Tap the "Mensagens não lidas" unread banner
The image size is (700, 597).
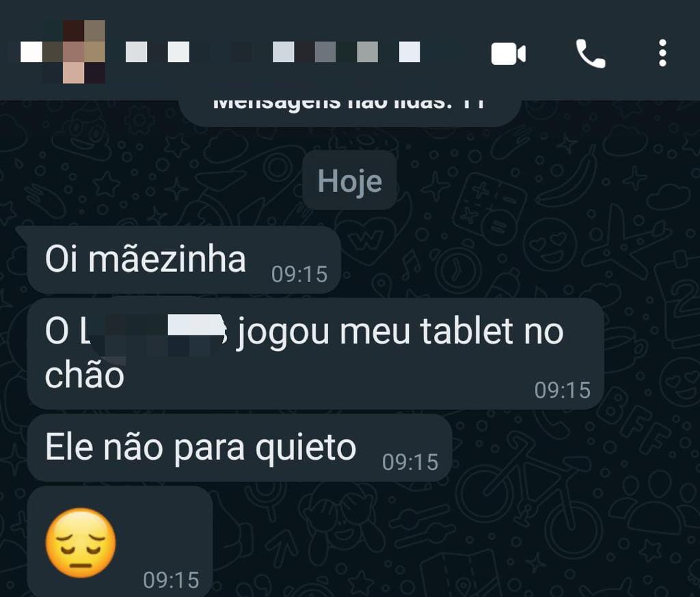[x=349, y=111]
